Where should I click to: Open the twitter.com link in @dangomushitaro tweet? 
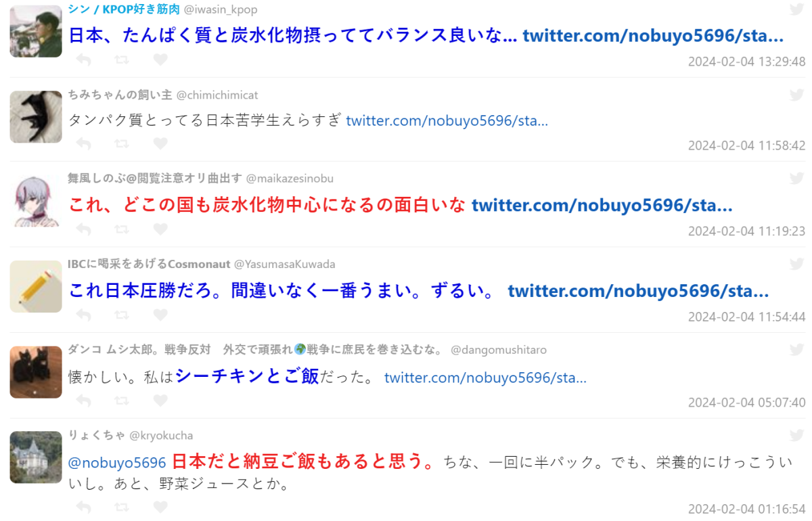tap(485, 378)
